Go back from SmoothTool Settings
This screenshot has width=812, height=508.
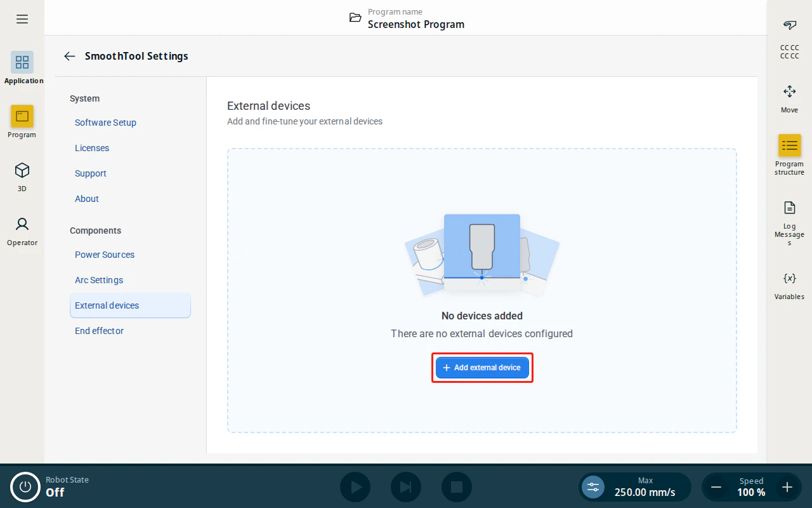pos(70,56)
